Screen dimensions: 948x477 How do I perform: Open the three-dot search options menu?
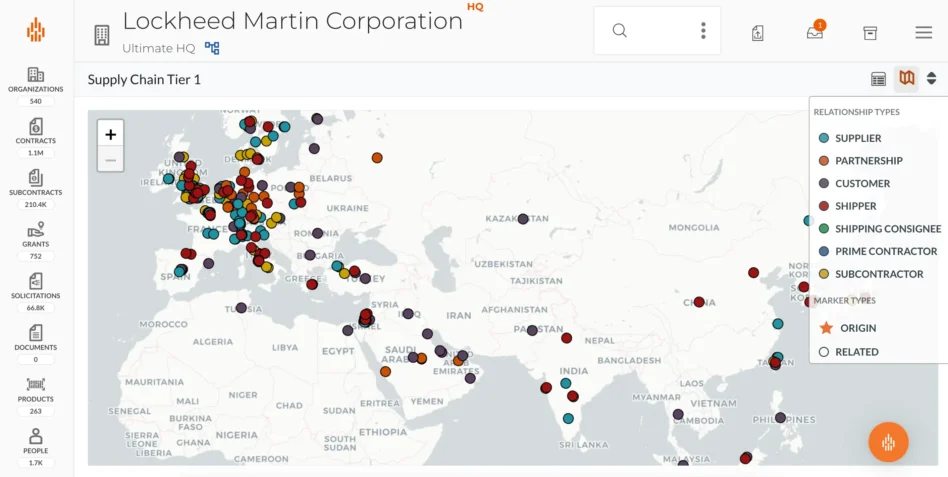pyautogui.click(x=703, y=31)
